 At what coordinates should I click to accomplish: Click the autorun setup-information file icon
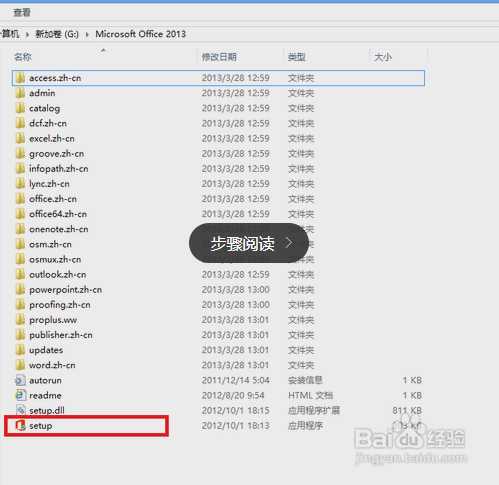tap(20, 380)
